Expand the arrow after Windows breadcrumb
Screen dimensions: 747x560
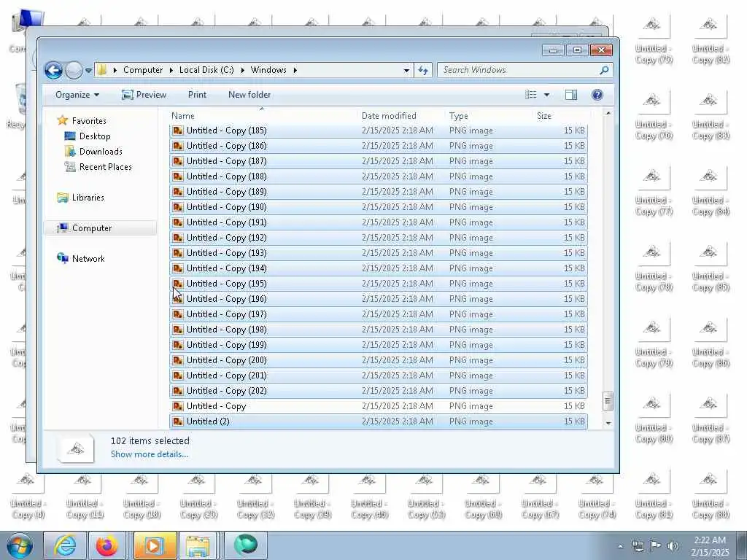tap(295, 71)
